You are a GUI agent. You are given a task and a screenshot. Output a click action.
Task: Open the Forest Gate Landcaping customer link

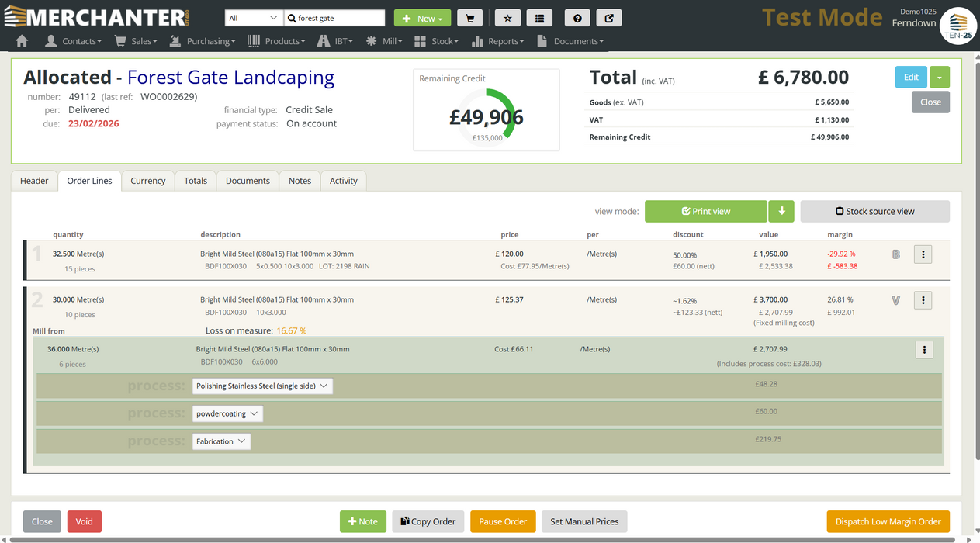tap(230, 77)
